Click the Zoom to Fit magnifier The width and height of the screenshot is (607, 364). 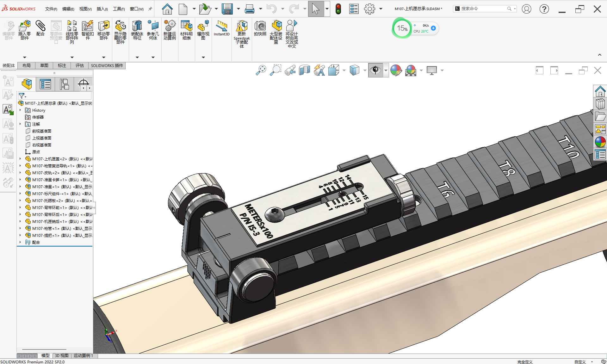coord(261,70)
